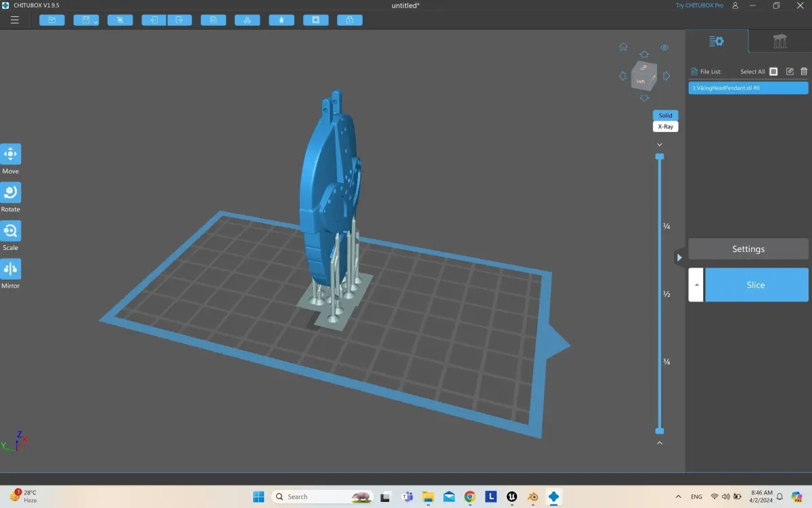Screen dimensions: 812x508
Task: Click the Try CHITUBOX Pro link
Action: point(699,5)
